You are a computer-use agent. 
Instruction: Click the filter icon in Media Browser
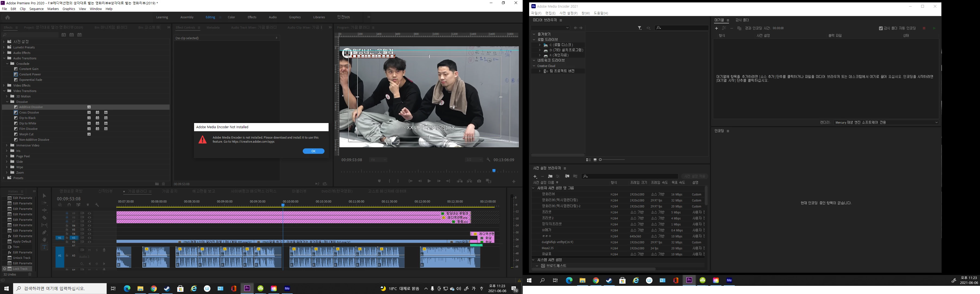[x=639, y=28]
